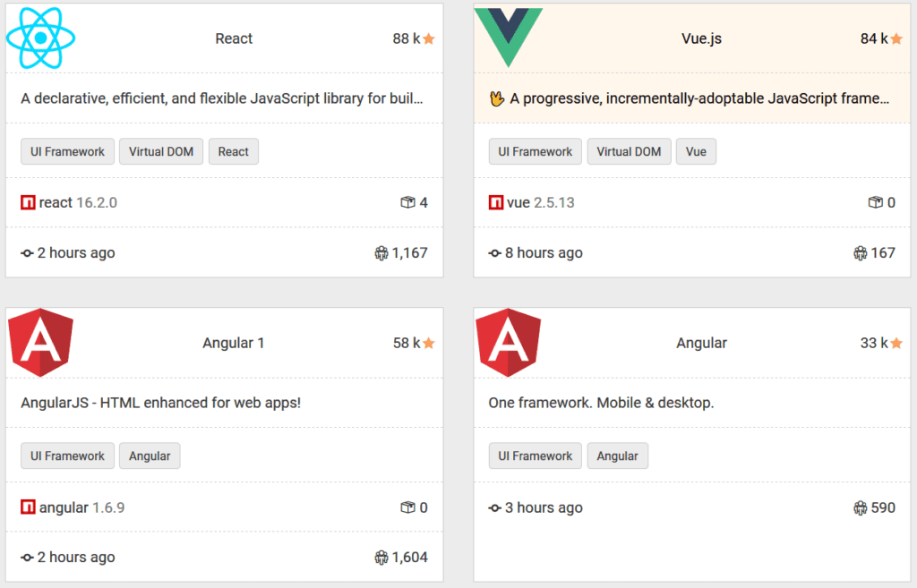This screenshot has width=917, height=588.
Task: Click the version number 2.5.13
Action: click(x=554, y=203)
